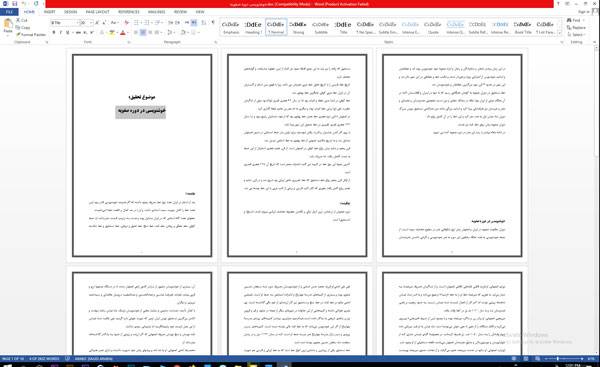Select the first page thumbnail with gray title
This screenshot has width=600, height=367.
point(142,155)
